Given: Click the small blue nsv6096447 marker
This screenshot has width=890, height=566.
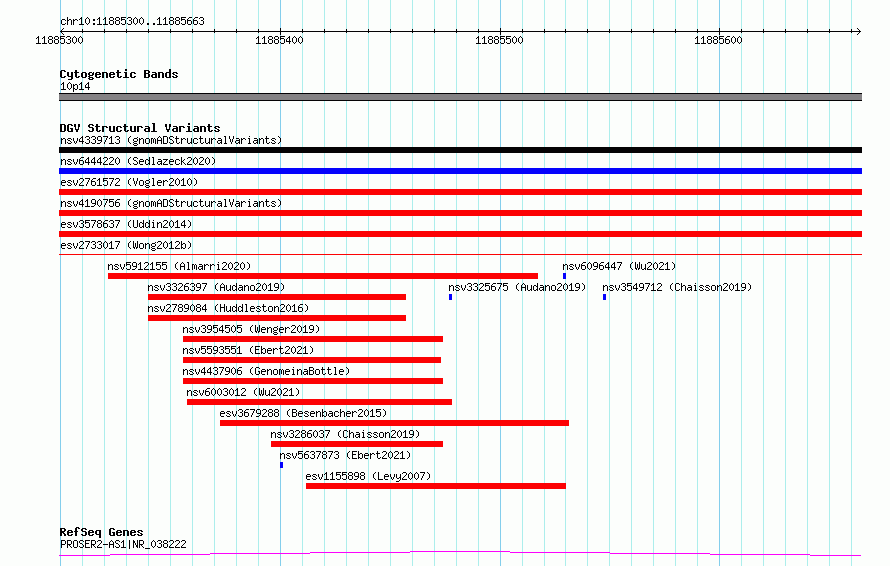Looking at the screenshot, I should coord(564,276).
